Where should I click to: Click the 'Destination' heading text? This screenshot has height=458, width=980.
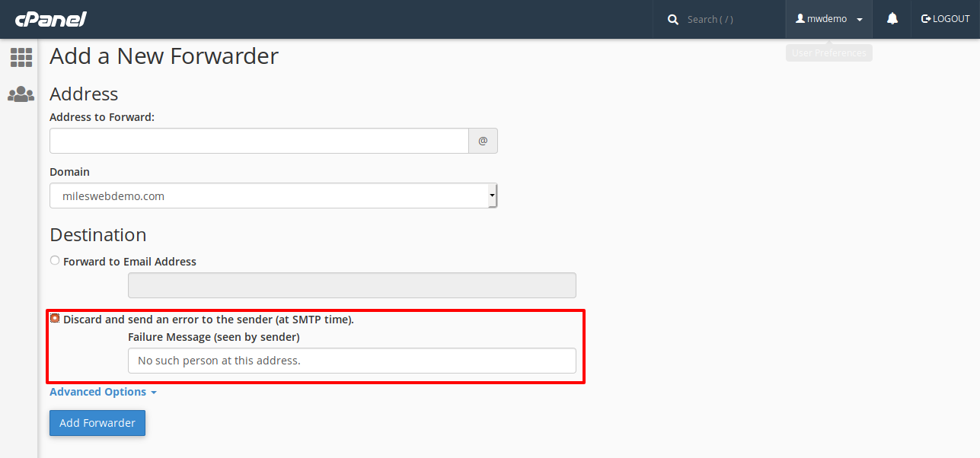98,234
